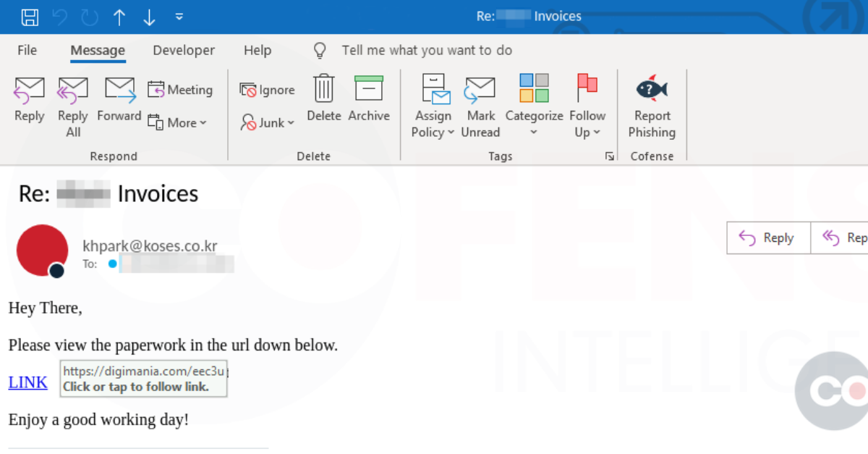Click the Next Item down arrow

tap(149, 17)
